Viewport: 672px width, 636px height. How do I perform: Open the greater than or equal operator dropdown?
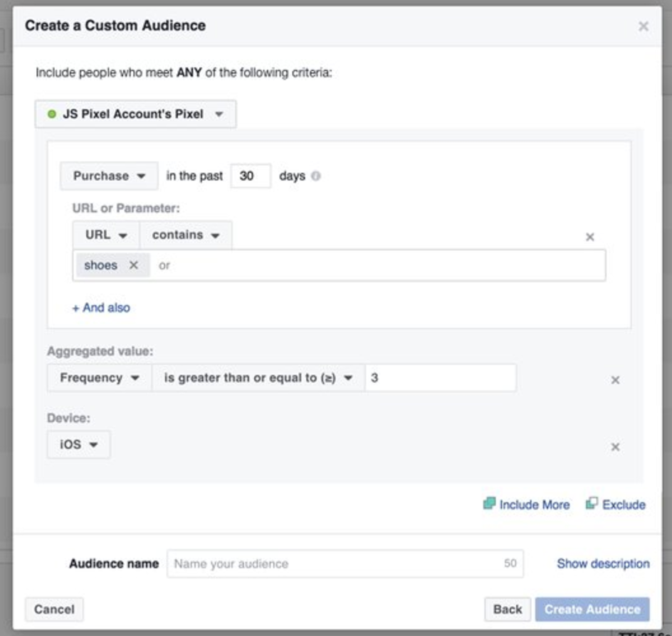(x=258, y=378)
